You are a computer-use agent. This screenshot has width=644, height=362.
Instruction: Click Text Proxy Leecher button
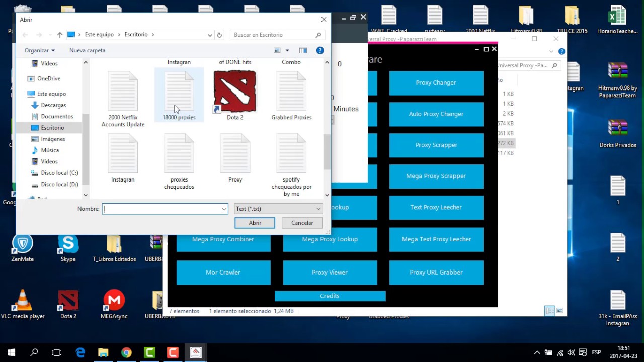pyautogui.click(x=436, y=208)
